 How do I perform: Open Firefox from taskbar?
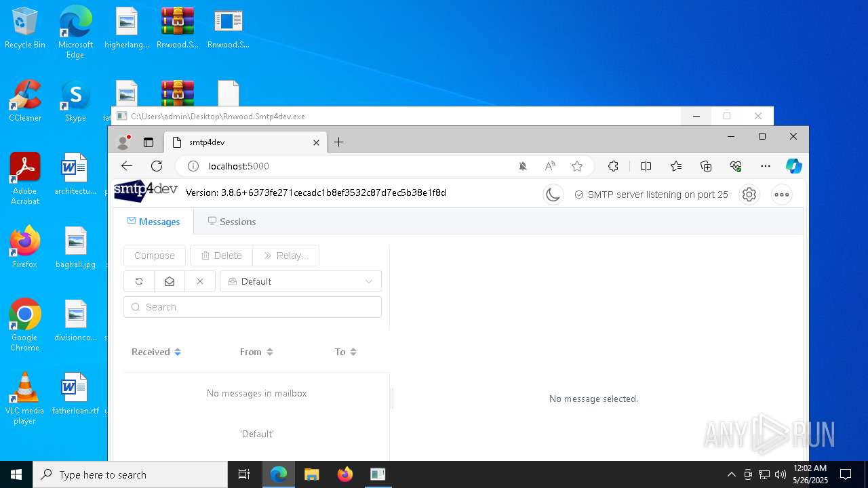click(344, 474)
